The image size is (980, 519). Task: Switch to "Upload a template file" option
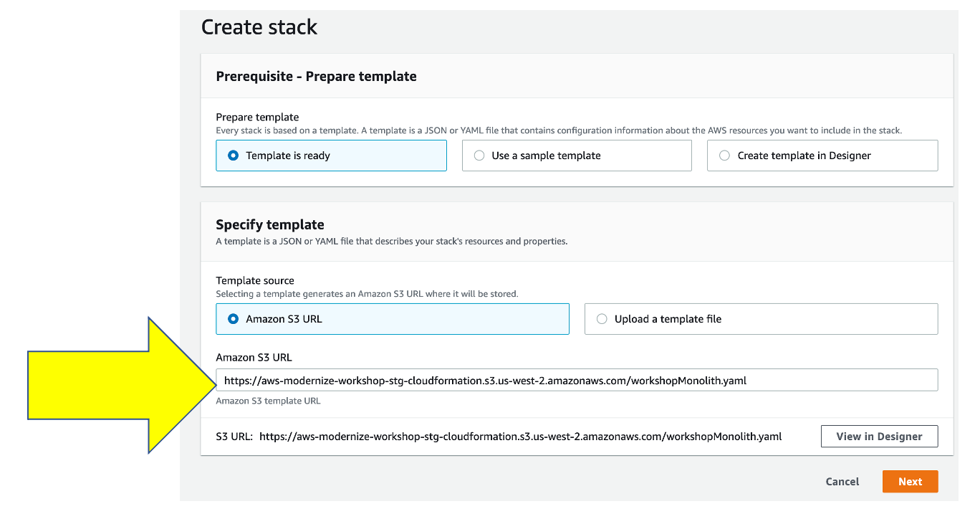pyautogui.click(x=602, y=319)
